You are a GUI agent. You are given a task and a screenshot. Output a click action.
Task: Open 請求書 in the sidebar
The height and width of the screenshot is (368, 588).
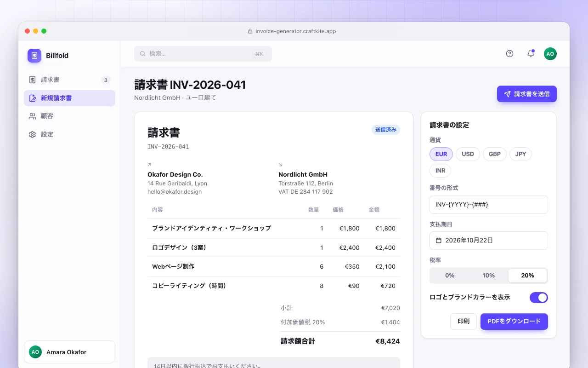coord(69,80)
